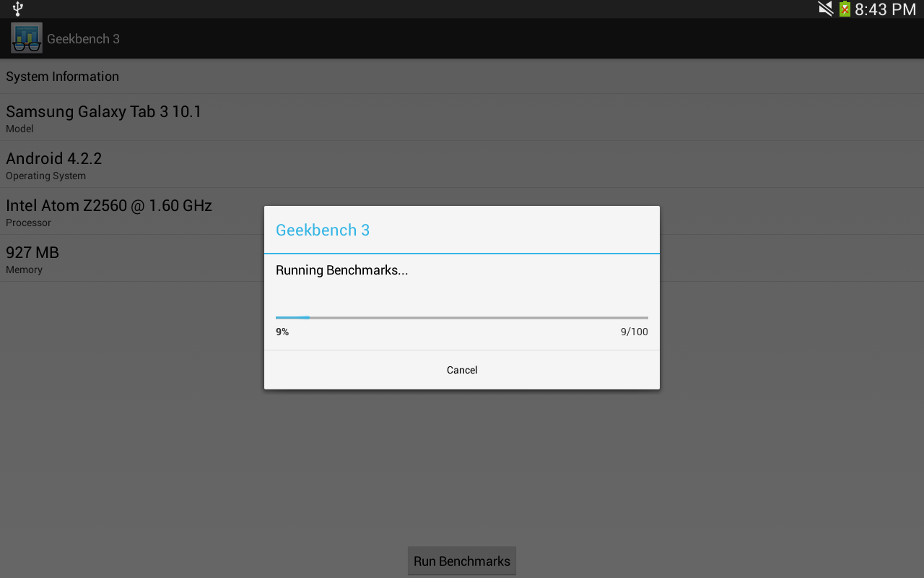The image size is (924, 578).
Task: Tap the 9% progress label
Action: (x=282, y=332)
